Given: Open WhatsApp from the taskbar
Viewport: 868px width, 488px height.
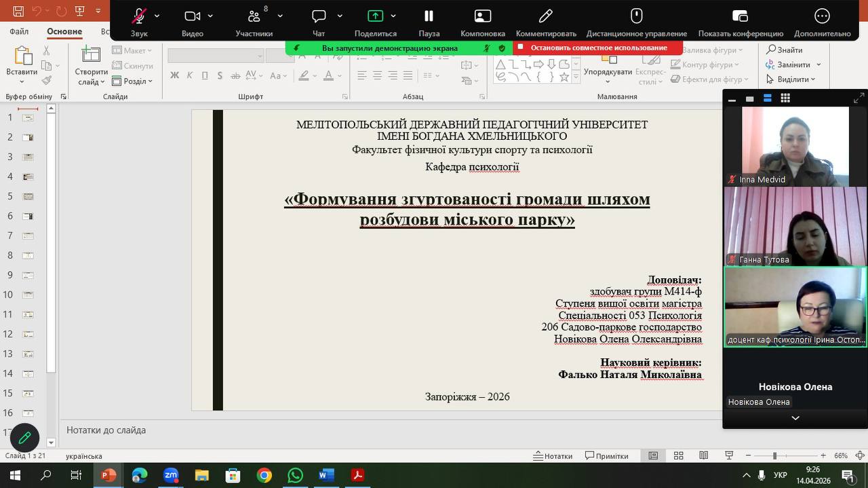Looking at the screenshot, I should [295, 475].
